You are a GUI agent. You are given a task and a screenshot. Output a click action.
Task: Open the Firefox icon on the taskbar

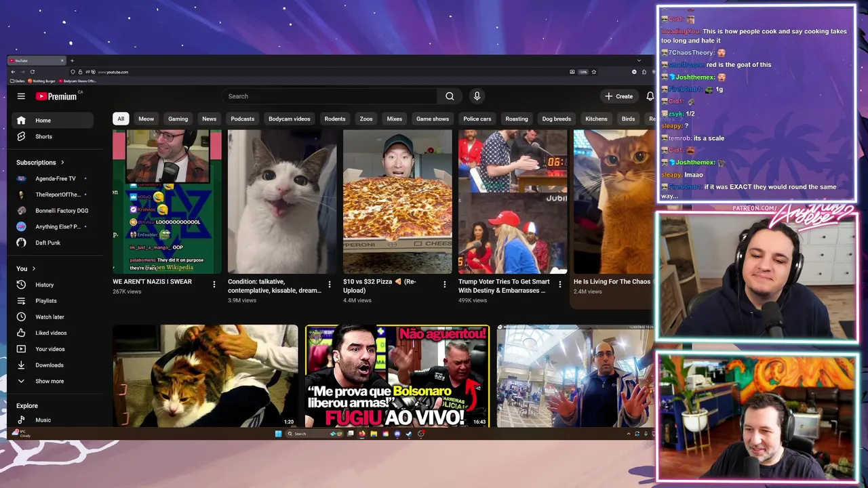(x=362, y=434)
